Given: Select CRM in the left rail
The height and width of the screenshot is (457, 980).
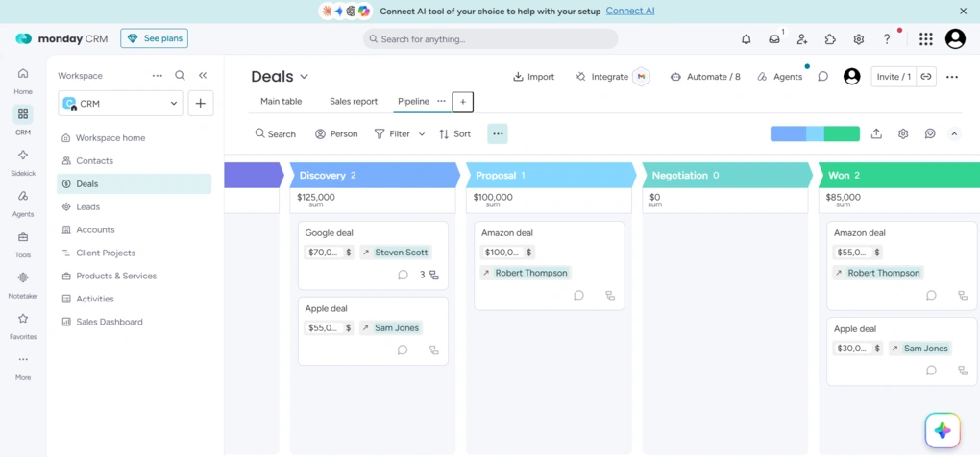Looking at the screenshot, I should (x=23, y=121).
